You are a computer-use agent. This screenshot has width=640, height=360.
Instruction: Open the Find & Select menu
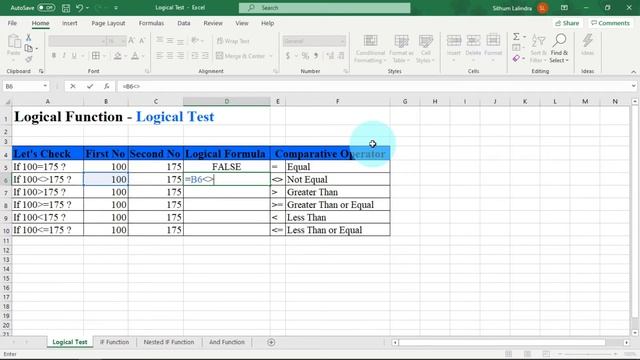[559, 48]
